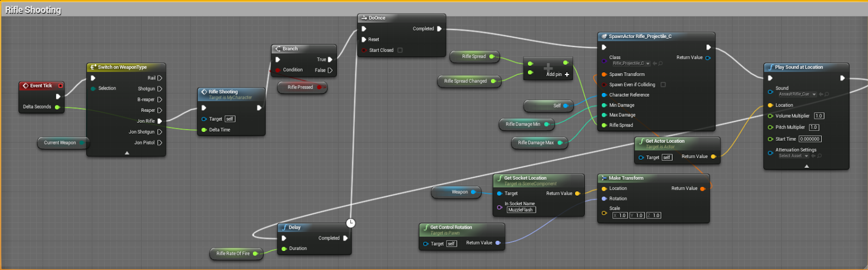The image size is (868, 270).
Task: Click Add pin on the add node
Action: point(558,74)
